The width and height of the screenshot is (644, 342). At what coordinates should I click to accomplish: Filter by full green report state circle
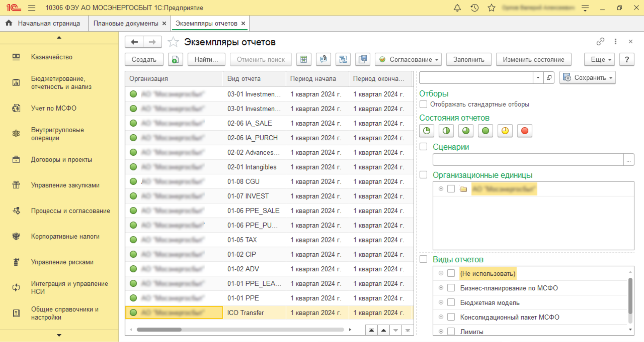pos(485,131)
